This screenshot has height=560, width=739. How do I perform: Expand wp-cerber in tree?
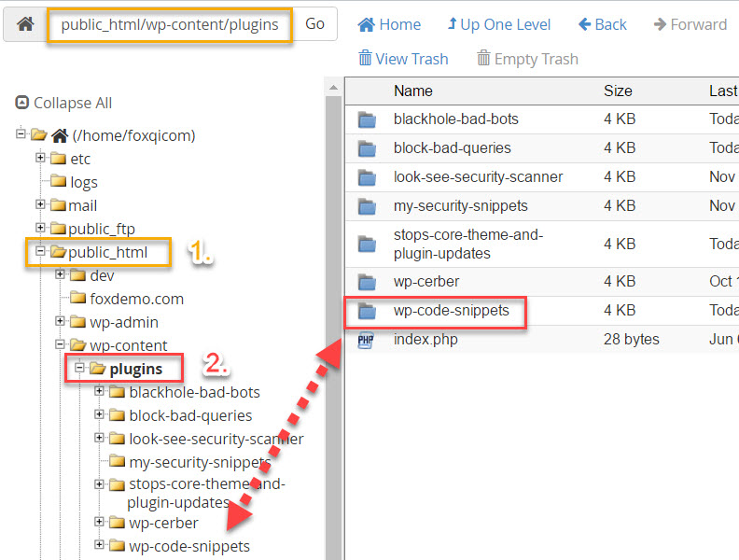[99, 522]
